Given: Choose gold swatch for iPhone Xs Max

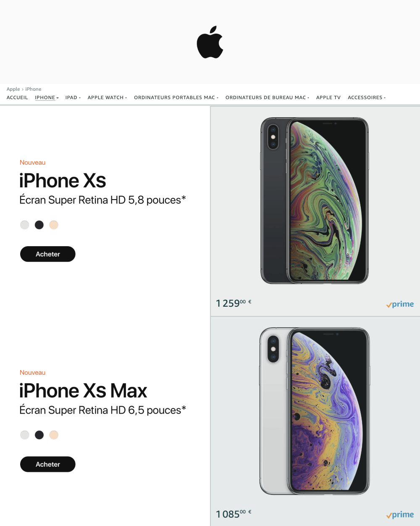Looking at the screenshot, I should click(54, 435).
